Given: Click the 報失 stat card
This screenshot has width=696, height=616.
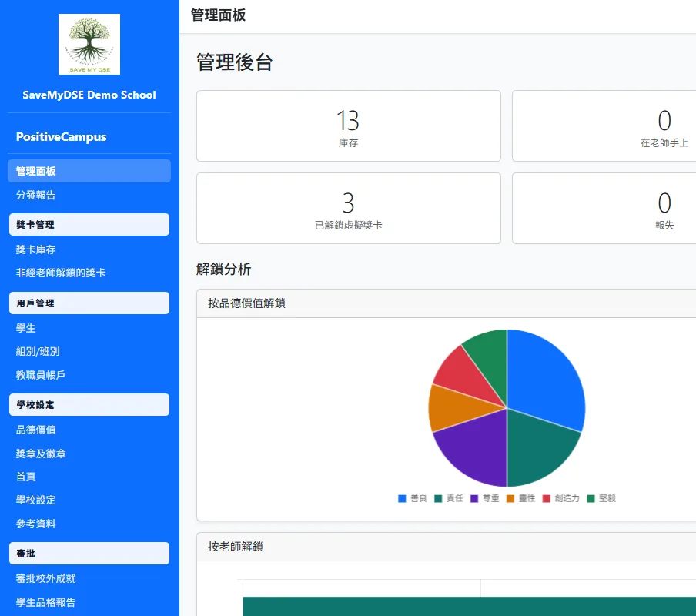Looking at the screenshot, I should pyautogui.click(x=604, y=208).
